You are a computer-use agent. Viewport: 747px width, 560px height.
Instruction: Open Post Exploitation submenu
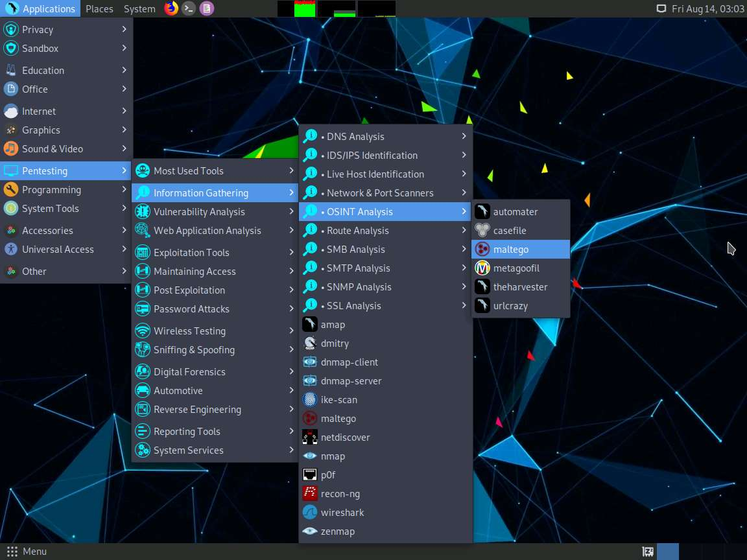click(x=215, y=290)
